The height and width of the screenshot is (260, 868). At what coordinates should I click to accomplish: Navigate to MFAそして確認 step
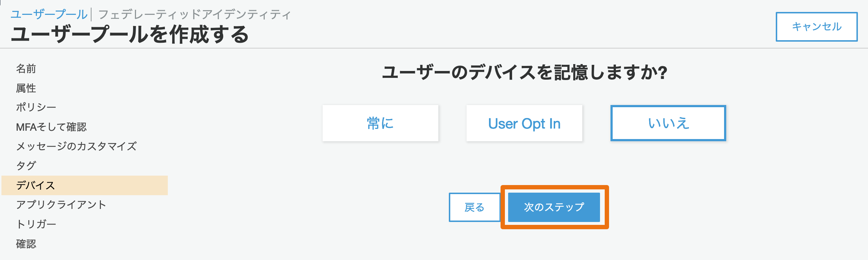click(x=51, y=127)
